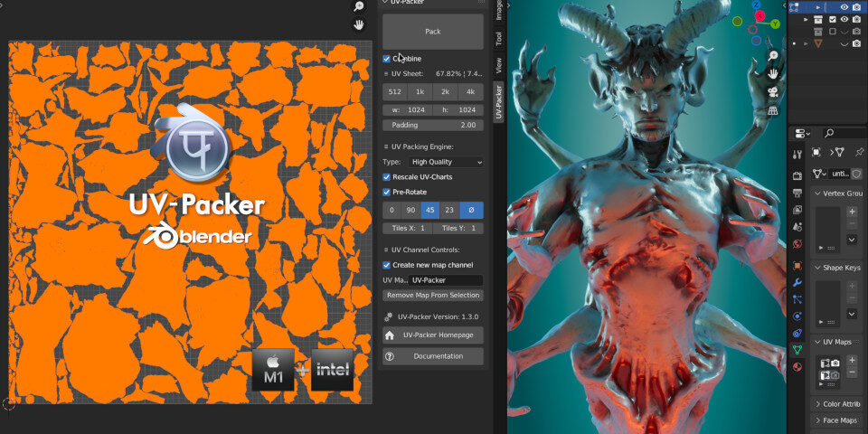Switch to the Image sidebar tab
This screenshot has height=434, width=868.
tap(499, 10)
